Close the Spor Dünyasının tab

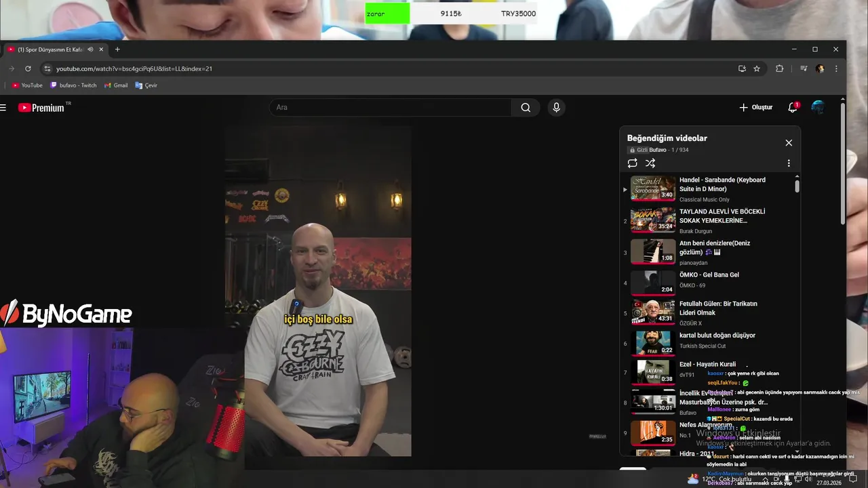point(102,49)
